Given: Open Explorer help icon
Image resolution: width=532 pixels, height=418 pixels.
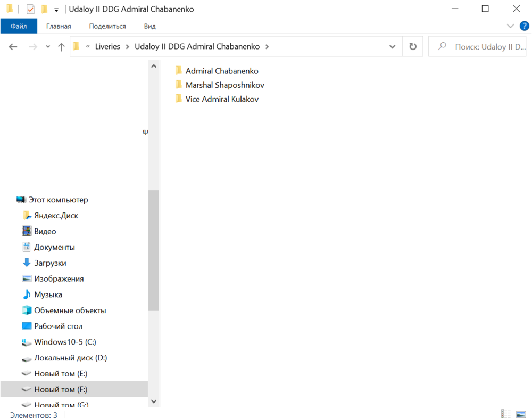Looking at the screenshot, I should pyautogui.click(x=524, y=26).
